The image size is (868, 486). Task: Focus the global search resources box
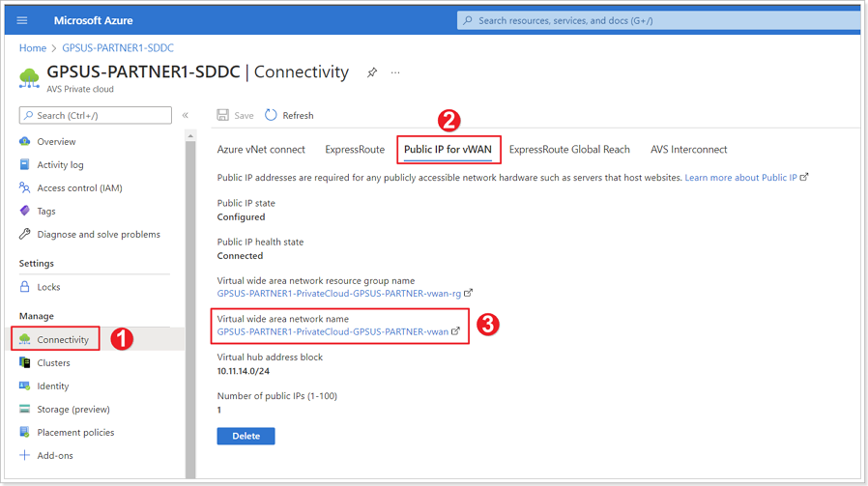659,20
